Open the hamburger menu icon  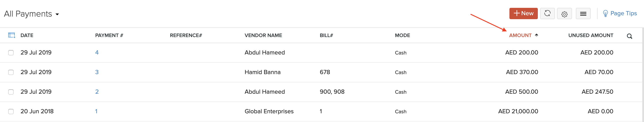click(583, 14)
